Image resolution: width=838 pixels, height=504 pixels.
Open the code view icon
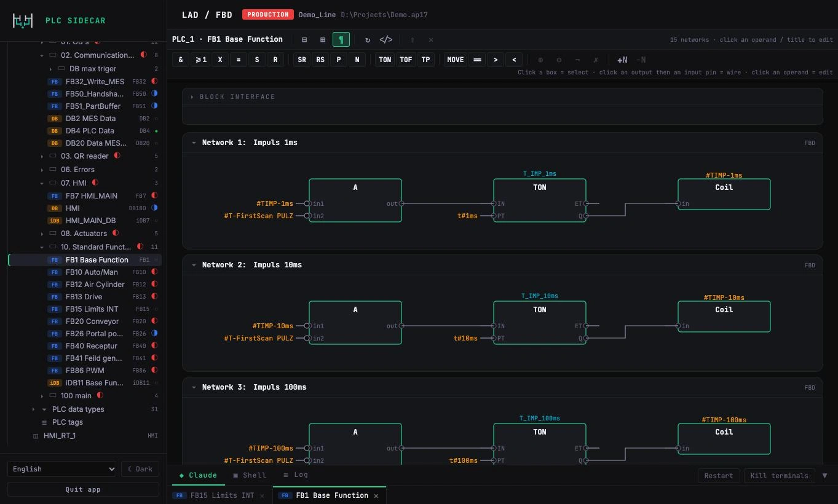pyautogui.click(x=386, y=39)
